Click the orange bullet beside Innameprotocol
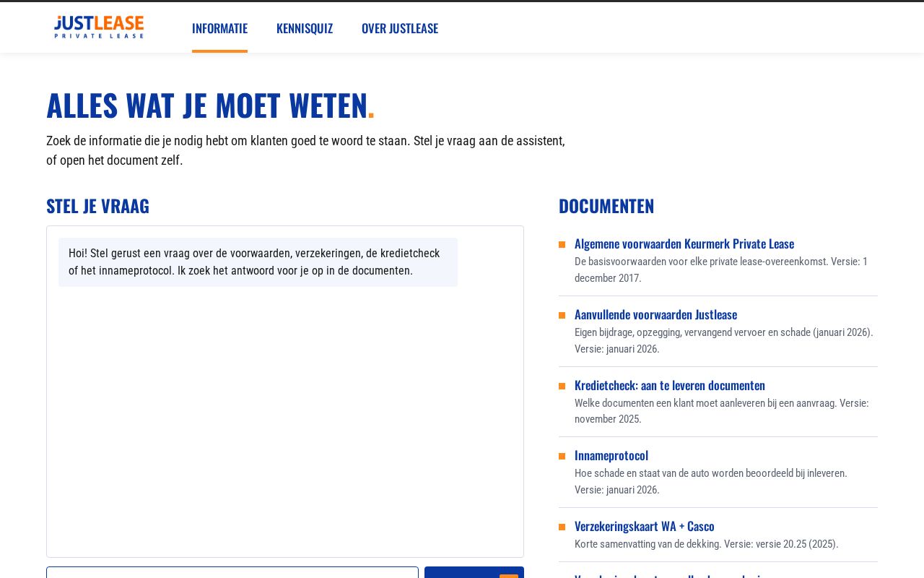This screenshot has width=924, height=578. [562, 456]
